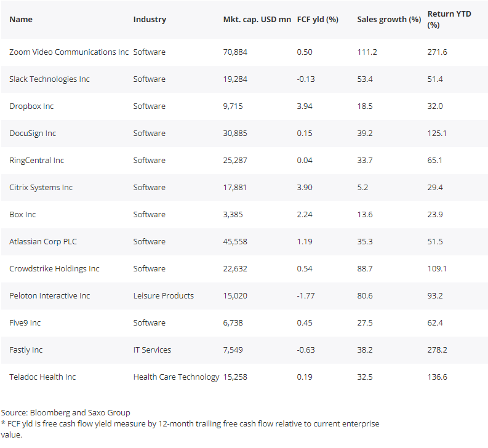Click the Return YTD (%) header
Image resolution: width=488 pixels, height=448 pixels.
point(449,19)
